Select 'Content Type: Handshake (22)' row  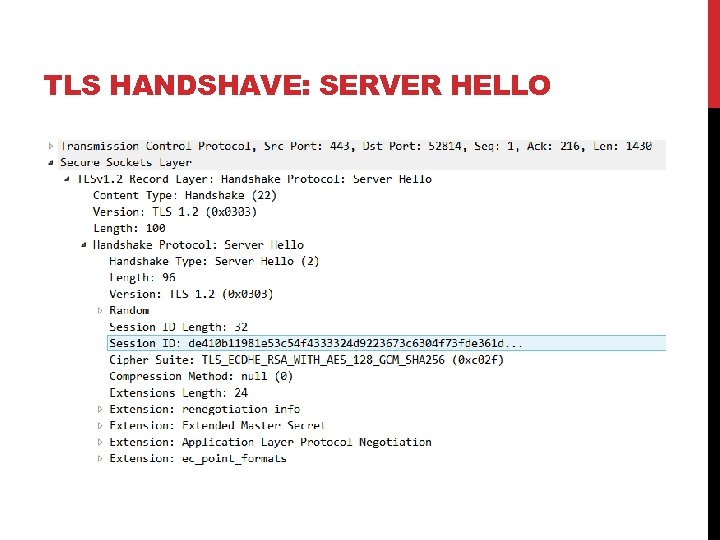[185, 196]
